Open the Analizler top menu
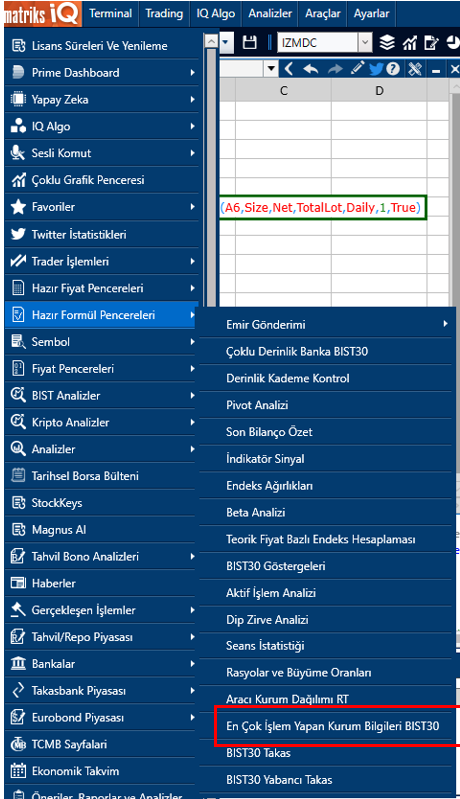 [x=270, y=13]
